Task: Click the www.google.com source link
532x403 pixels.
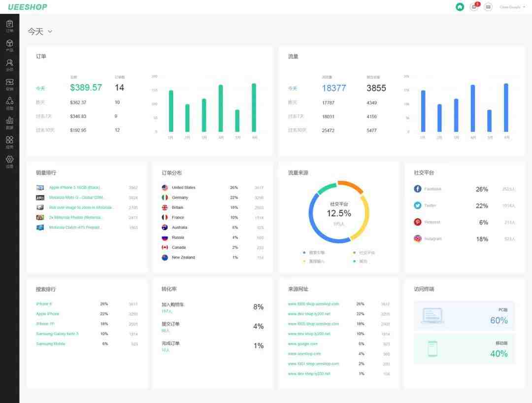Action: (x=302, y=344)
